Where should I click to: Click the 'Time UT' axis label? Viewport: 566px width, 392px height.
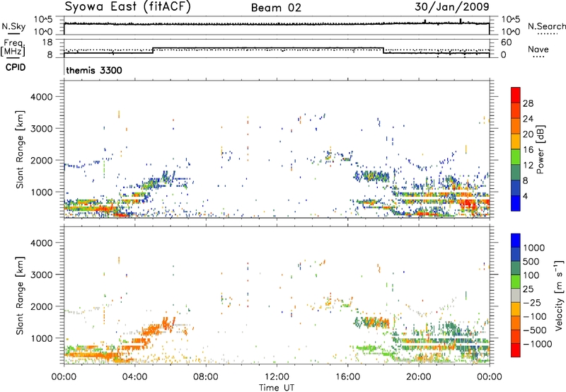point(277,388)
